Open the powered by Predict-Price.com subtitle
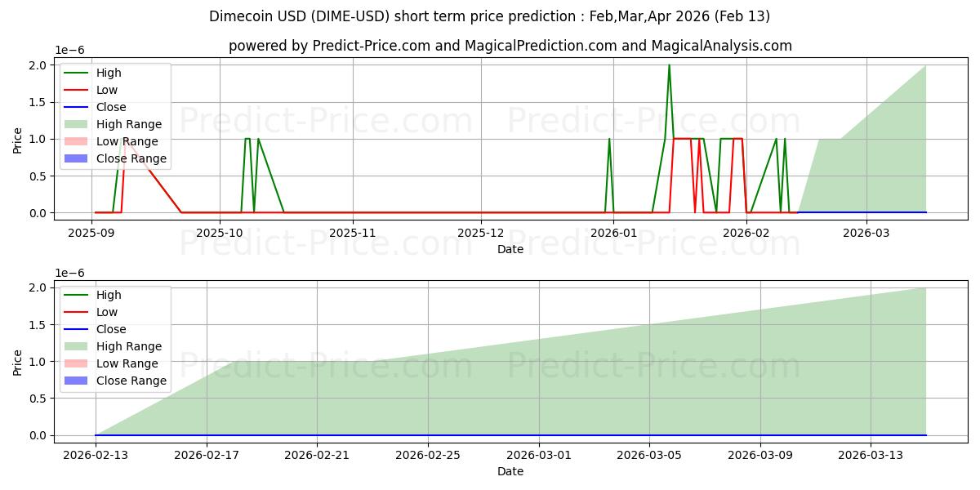Viewport: 980px width, 490px height. 510,46
